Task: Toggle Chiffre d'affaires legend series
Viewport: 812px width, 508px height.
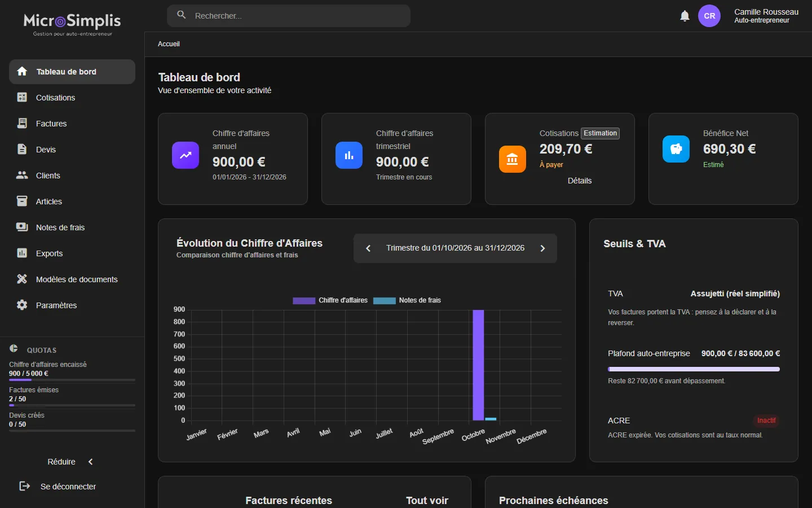Action: pos(330,300)
